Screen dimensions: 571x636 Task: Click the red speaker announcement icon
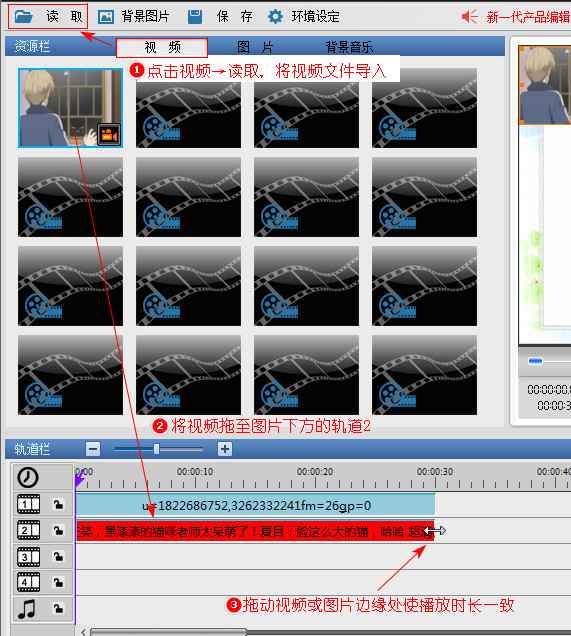pyautogui.click(x=470, y=17)
